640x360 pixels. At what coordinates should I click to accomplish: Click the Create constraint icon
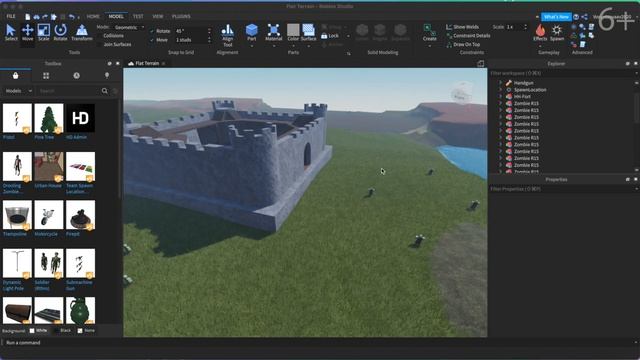coord(429,30)
